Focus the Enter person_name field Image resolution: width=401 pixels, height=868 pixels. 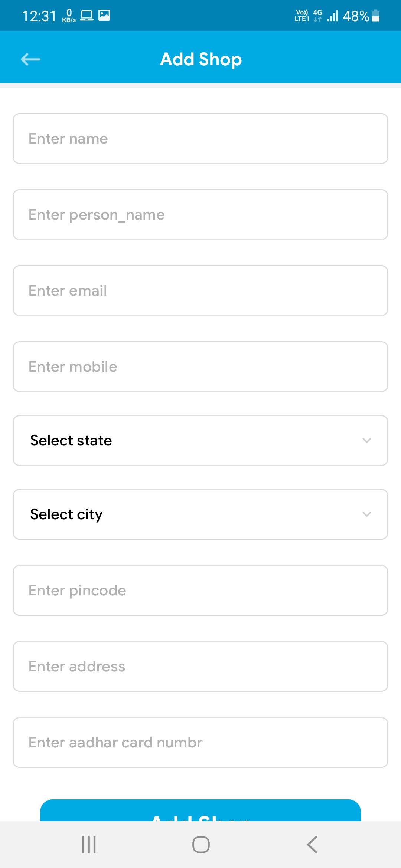[x=200, y=214]
